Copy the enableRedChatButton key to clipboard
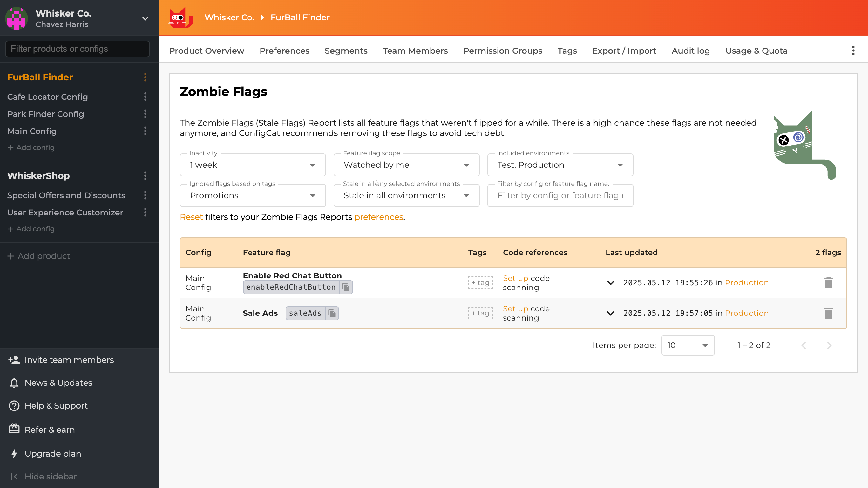Image resolution: width=868 pixels, height=488 pixels. coord(346,287)
